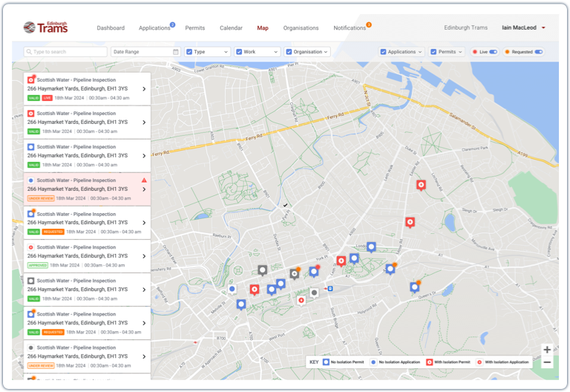Click the KEY label in the map legend

point(314,362)
